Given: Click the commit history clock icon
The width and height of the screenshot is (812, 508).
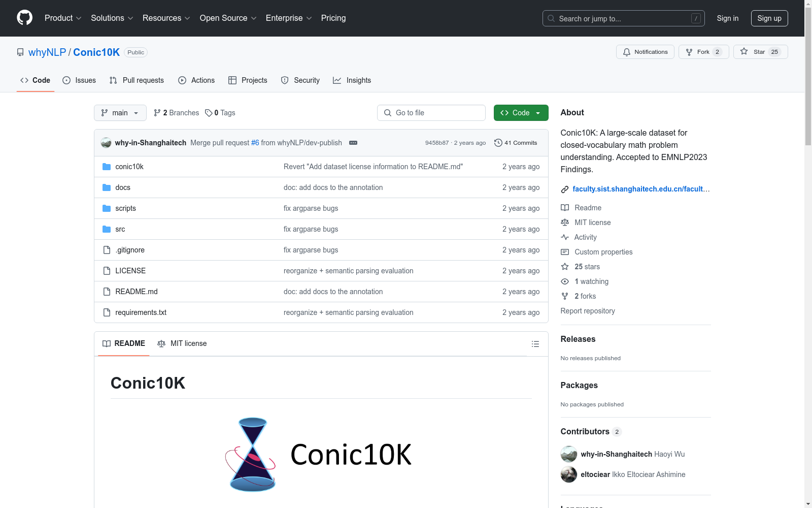Looking at the screenshot, I should click(x=498, y=143).
